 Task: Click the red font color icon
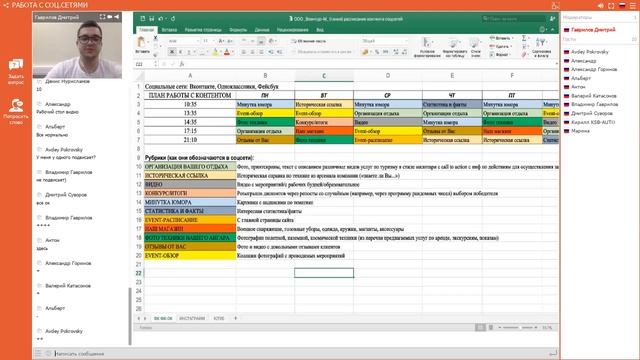pyautogui.click(x=227, y=52)
